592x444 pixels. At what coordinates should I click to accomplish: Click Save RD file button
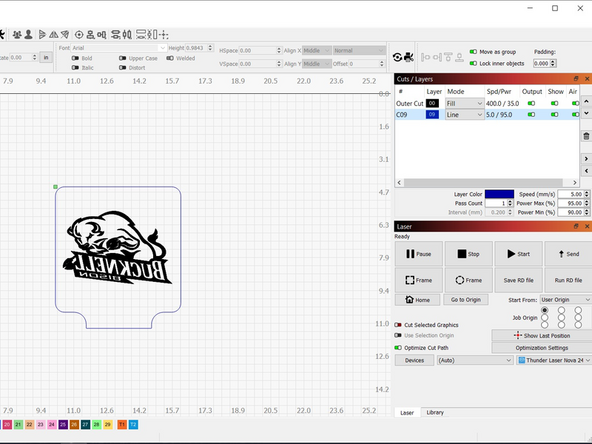[x=518, y=280]
